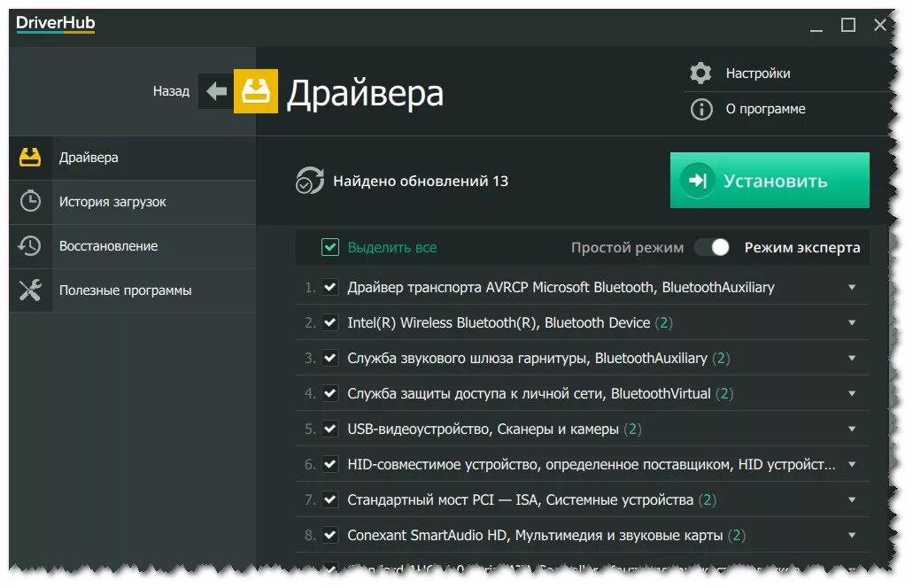Open Полезные программы in sidebar

click(x=132, y=290)
